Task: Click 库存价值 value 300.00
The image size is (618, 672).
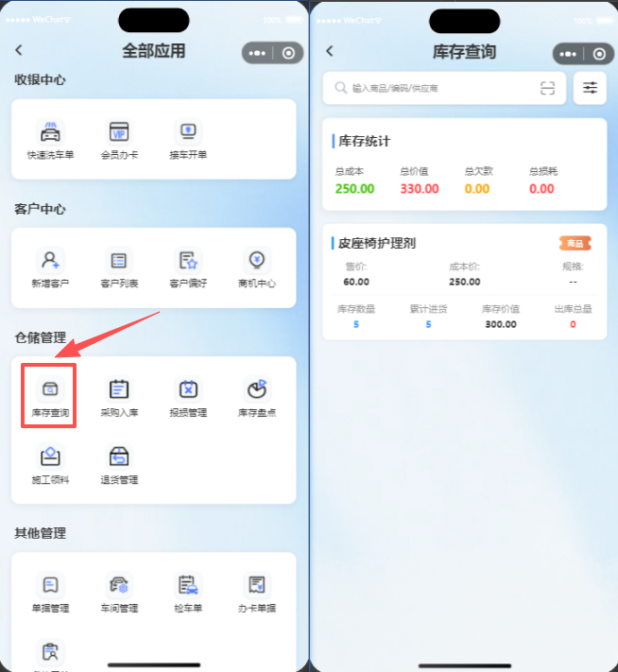Action: pyautogui.click(x=501, y=324)
